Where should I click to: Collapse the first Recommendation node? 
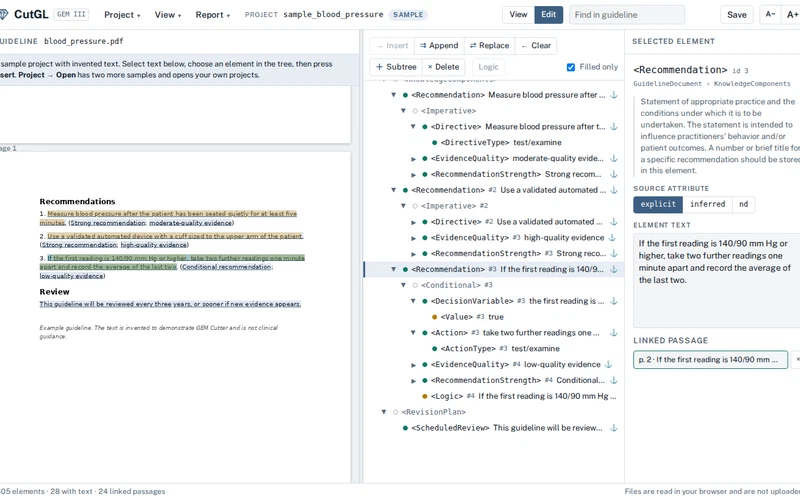[x=393, y=95]
